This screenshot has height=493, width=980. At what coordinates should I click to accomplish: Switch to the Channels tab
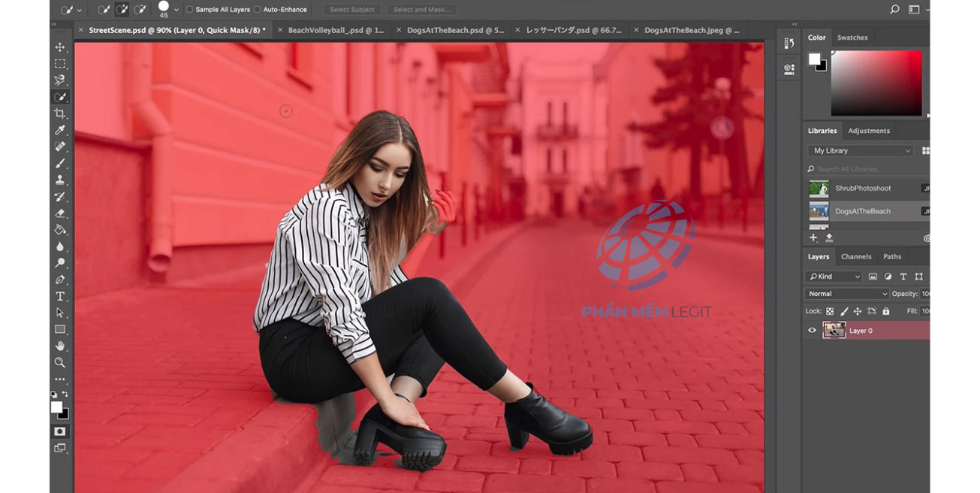856,257
